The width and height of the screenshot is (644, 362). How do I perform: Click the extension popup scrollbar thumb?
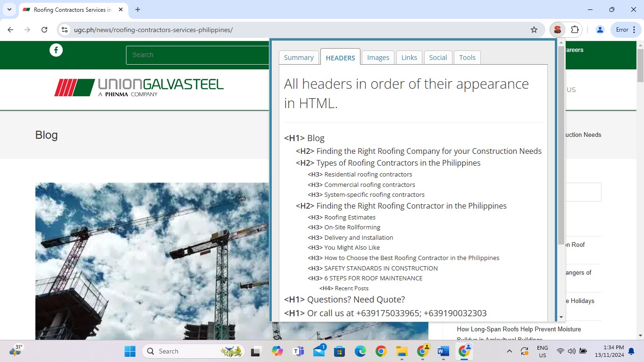click(561, 145)
